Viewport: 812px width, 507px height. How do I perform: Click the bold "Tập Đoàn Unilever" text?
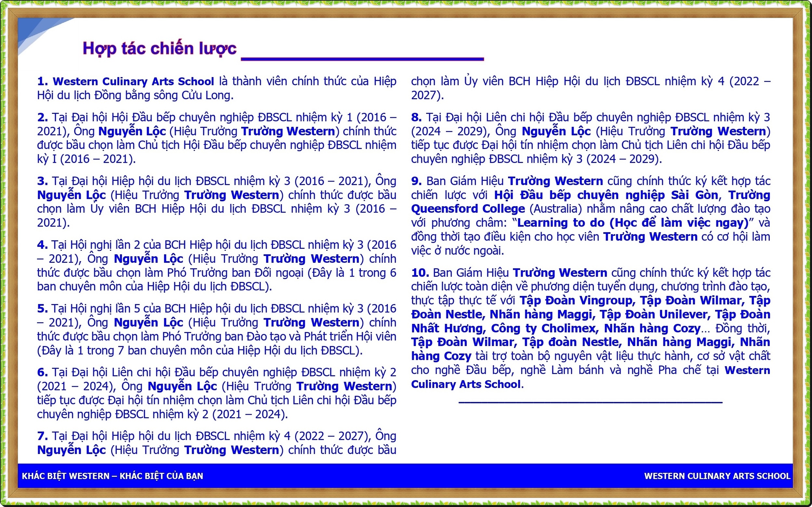tap(653, 314)
